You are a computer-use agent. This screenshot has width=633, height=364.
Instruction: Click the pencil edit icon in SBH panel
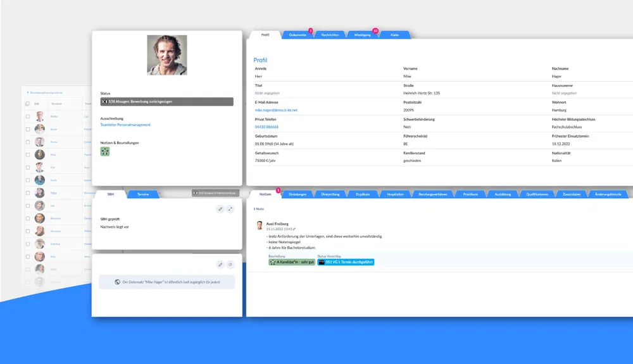pyautogui.click(x=220, y=208)
